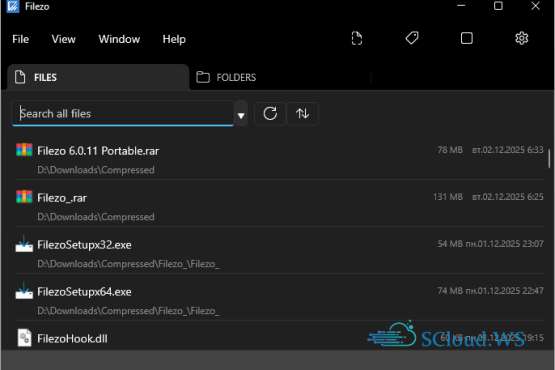Viewport: 555px width, 370px height.
Task: Select FilezoHook.dll in the list
Action: click(x=72, y=339)
